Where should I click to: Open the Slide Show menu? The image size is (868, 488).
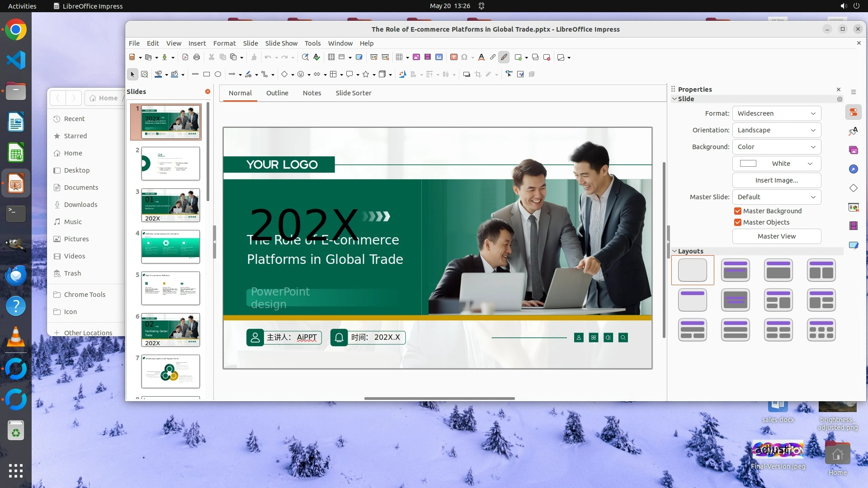281,43
